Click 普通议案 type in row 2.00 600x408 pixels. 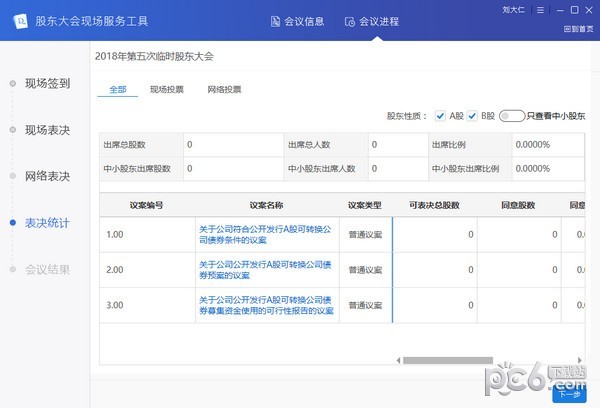pyautogui.click(x=365, y=270)
